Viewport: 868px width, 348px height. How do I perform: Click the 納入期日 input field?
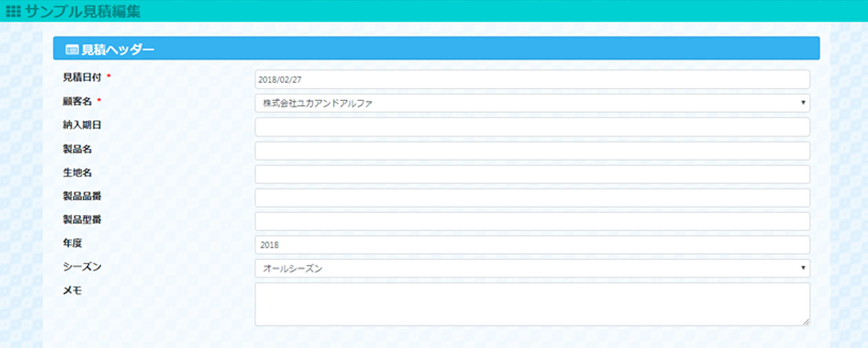532,127
